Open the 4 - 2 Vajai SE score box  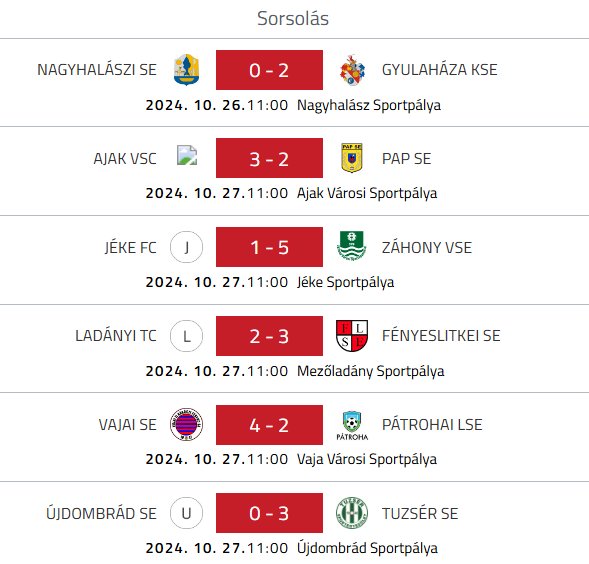tap(269, 425)
